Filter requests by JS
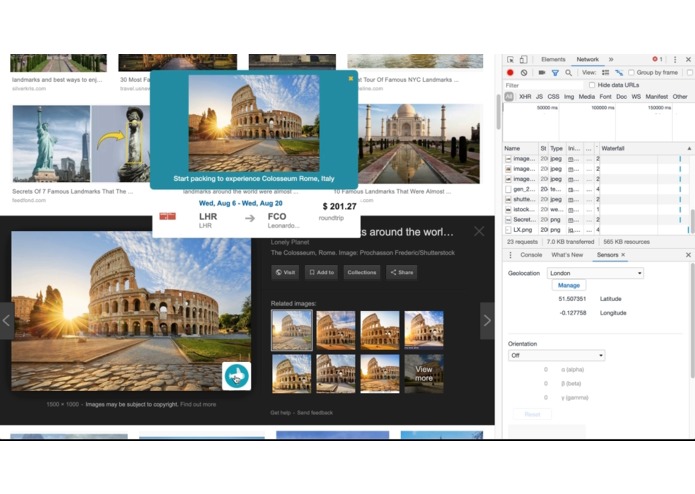Viewport: 695px width, 494px height. tap(539, 97)
